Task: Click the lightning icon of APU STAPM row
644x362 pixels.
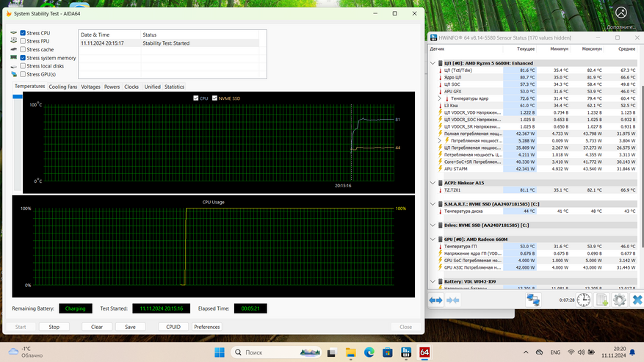Action: (441, 169)
